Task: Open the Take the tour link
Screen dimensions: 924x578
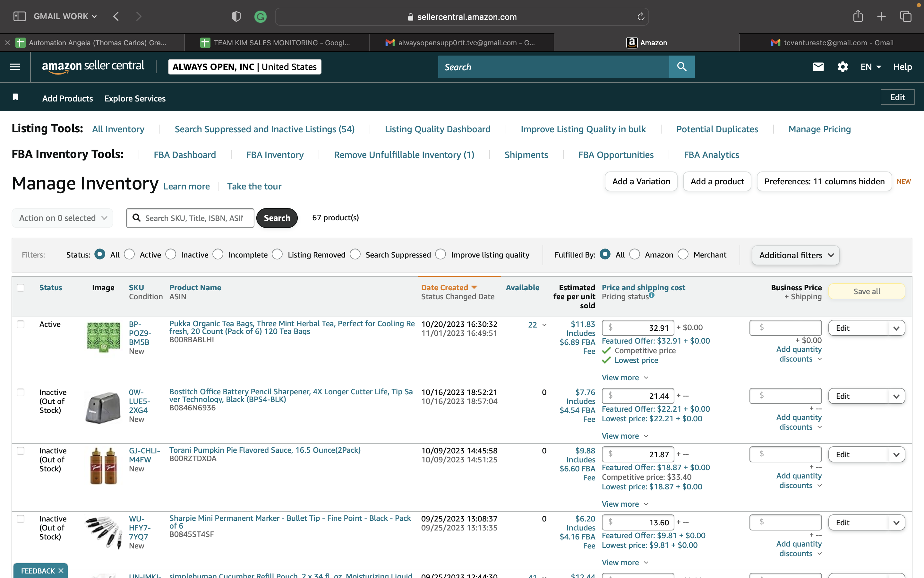Action: pos(254,186)
